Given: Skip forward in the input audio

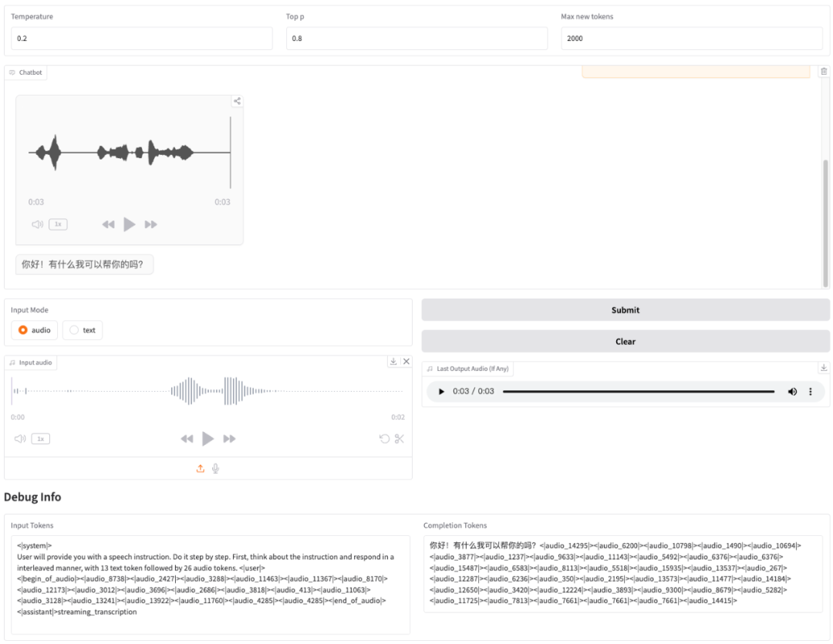Looking at the screenshot, I should pyautogui.click(x=230, y=438).
